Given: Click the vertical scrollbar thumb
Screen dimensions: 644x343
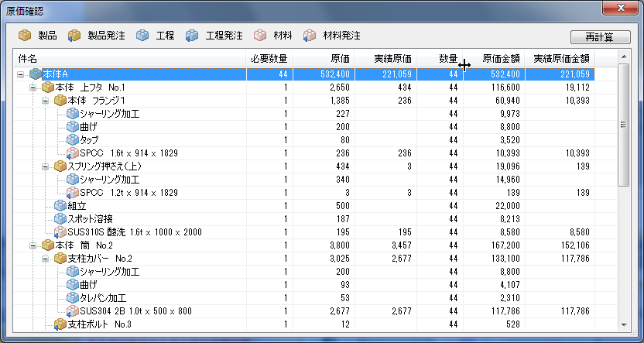Looking at the screenshot, I should pyautogui.click(x=623, y=125).
